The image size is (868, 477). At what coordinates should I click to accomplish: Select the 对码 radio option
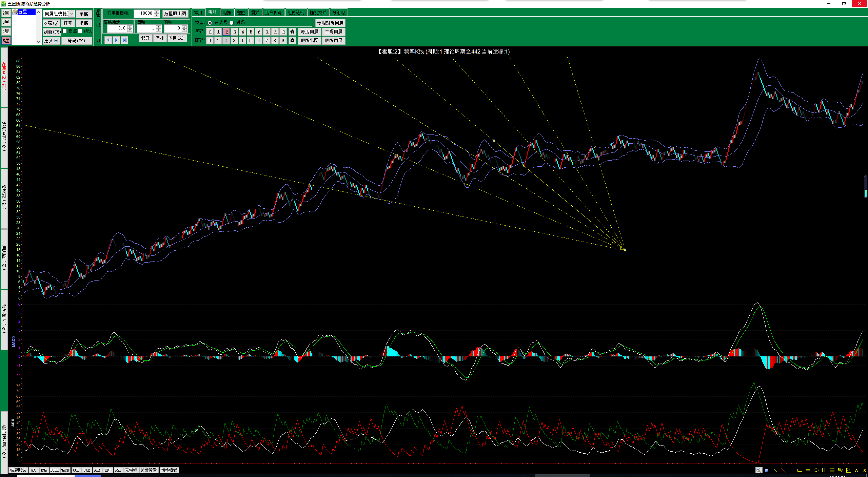232,23
